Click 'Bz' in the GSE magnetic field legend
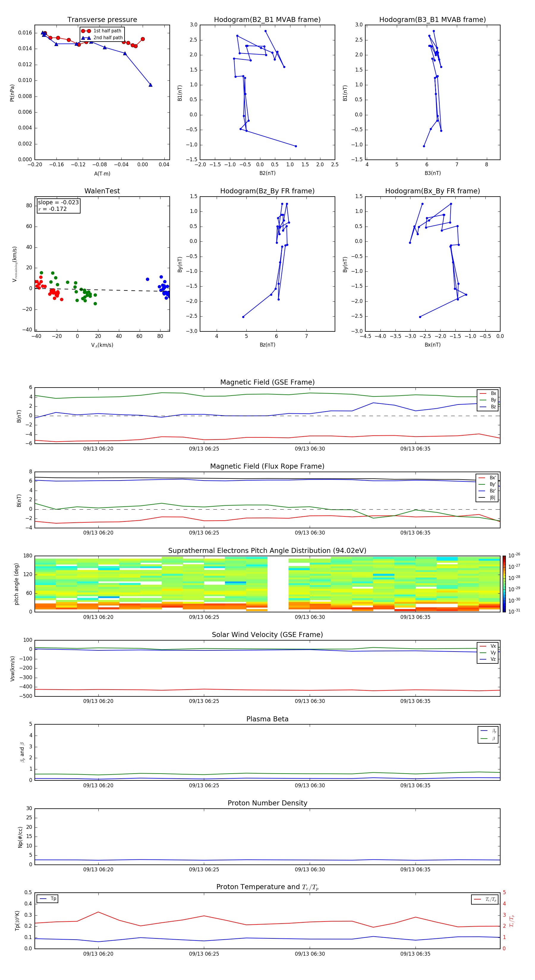The image size is (535, 980). (x=488, y=407)
